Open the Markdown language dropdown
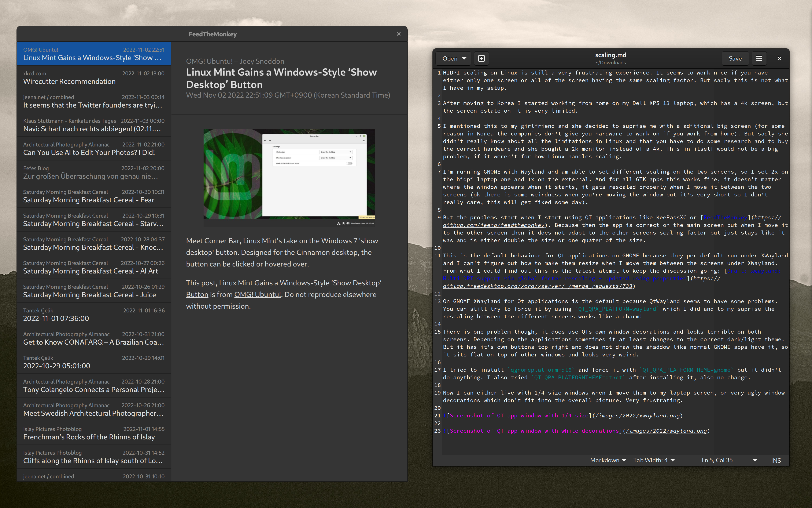 click(x=608, y=460)
